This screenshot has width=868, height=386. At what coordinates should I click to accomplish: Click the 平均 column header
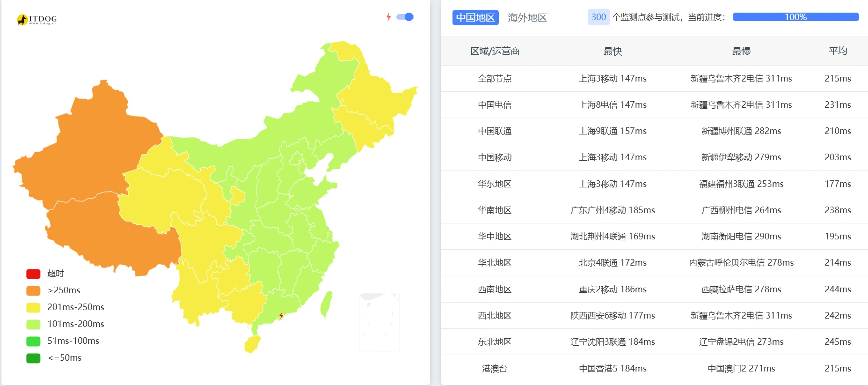838,51
